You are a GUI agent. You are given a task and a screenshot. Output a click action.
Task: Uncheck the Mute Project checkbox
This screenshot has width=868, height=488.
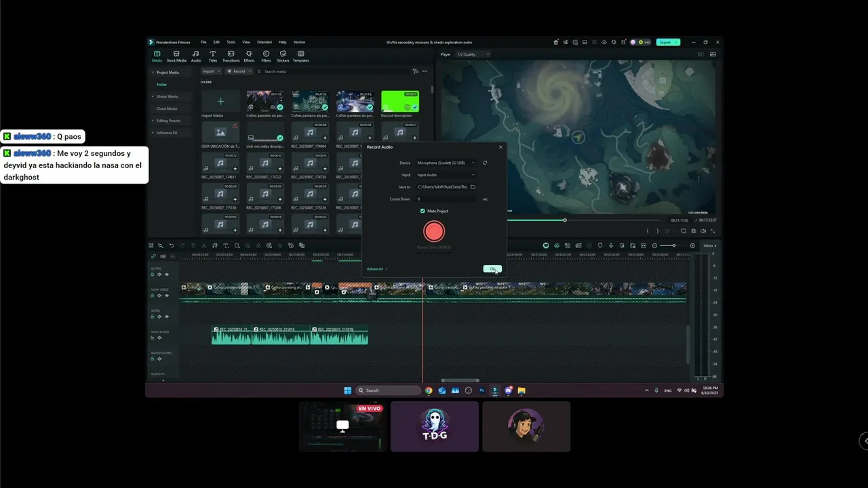click(x=422, y=211)
